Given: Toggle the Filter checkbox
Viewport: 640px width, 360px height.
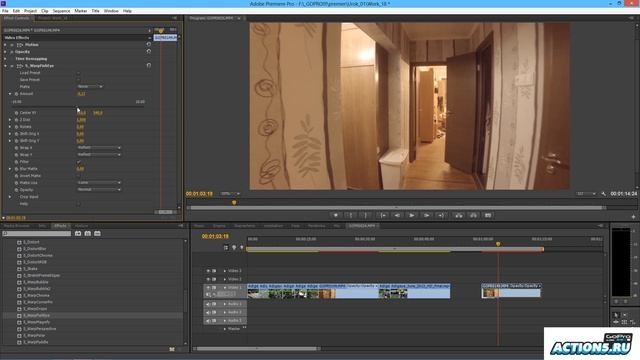Looking at the screenshot, I should pos(79,162).
